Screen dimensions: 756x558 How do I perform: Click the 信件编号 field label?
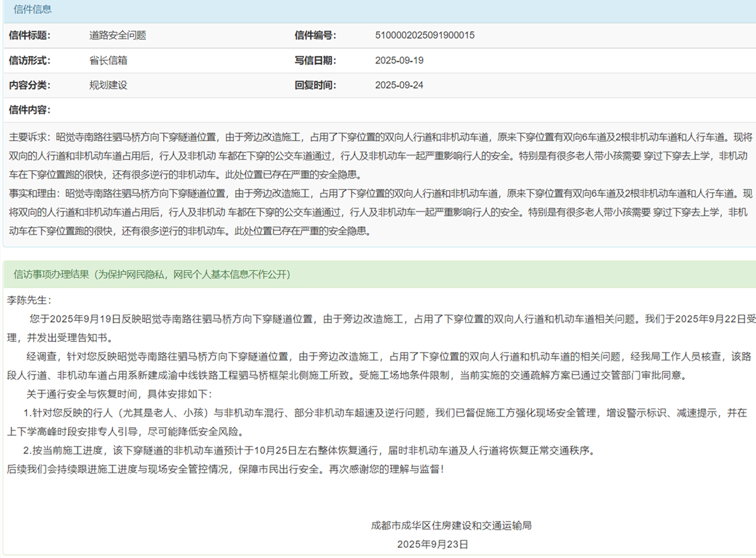[315, 35]
